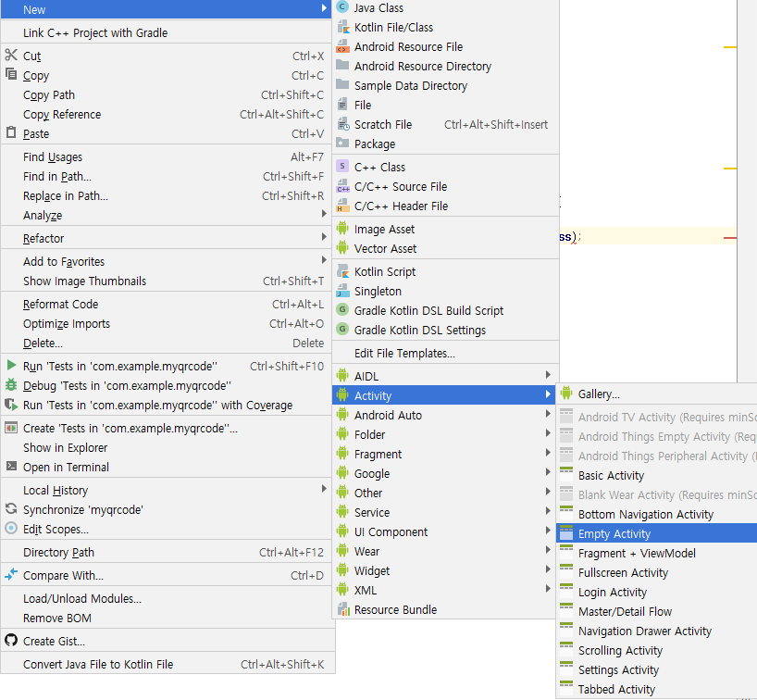This screenshot has width=757, height=700.
Task: Select Fragment + ViewModel template
Action: tap(656, 553)
